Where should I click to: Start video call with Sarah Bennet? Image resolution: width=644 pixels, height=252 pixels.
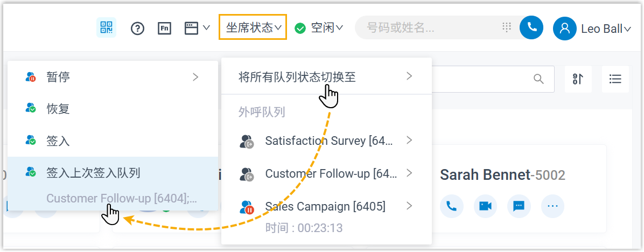point(485,206)
